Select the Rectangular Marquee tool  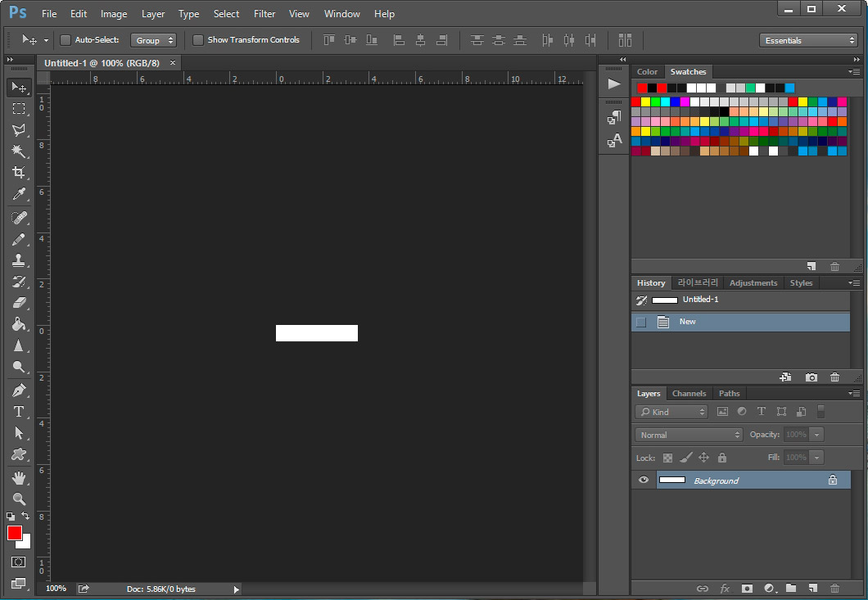(19, 109)
